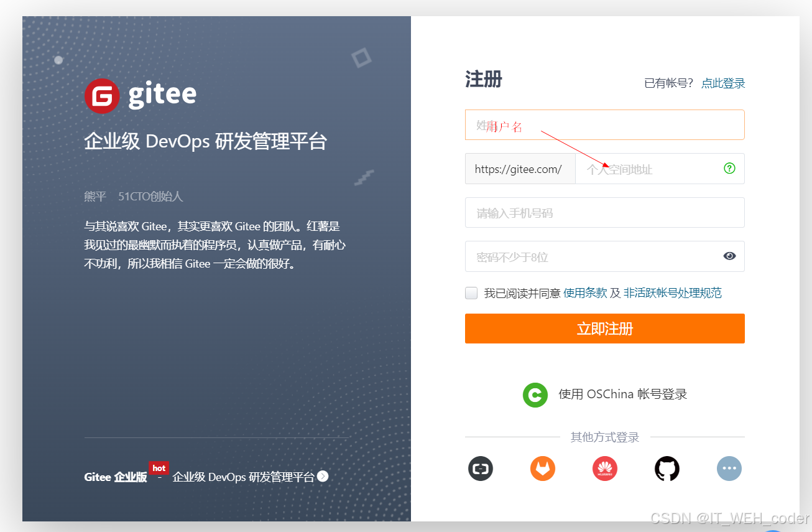Screen dimensions: 812x532
Task: Open the 非活跃帐号处理规范 link
Action: tap(672, 293)
